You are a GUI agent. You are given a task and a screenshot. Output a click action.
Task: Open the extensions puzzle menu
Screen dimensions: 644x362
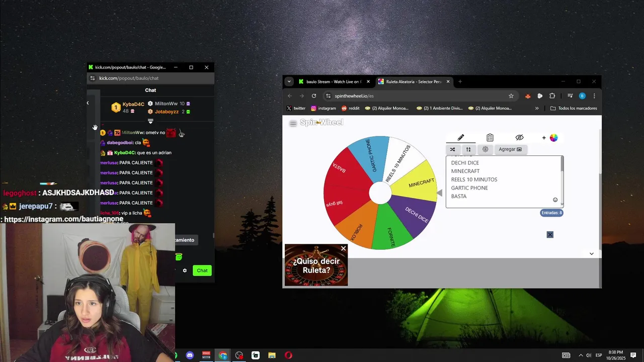[552, 96]
